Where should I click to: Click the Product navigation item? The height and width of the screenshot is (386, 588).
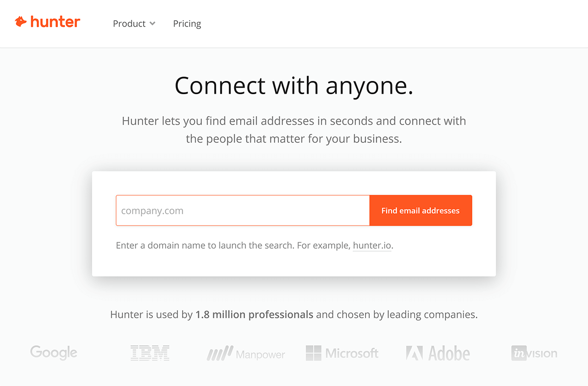[129, 23]
